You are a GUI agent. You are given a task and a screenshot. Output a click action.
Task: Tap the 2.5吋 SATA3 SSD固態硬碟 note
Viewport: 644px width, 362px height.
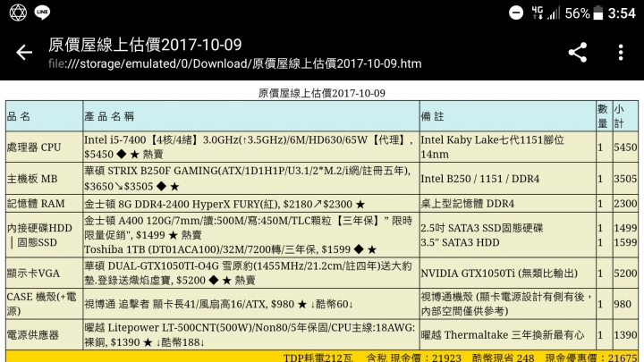(x=482, y=228)
